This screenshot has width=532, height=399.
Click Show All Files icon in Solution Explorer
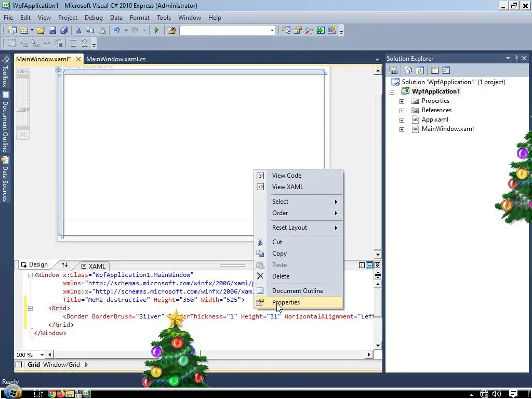[x=408, y=70]
